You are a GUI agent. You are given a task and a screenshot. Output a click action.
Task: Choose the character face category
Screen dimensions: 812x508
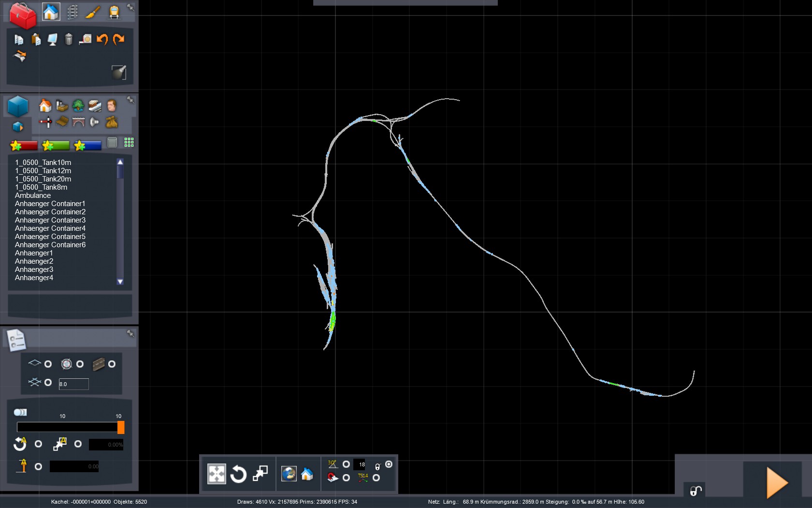pos(112,105)
